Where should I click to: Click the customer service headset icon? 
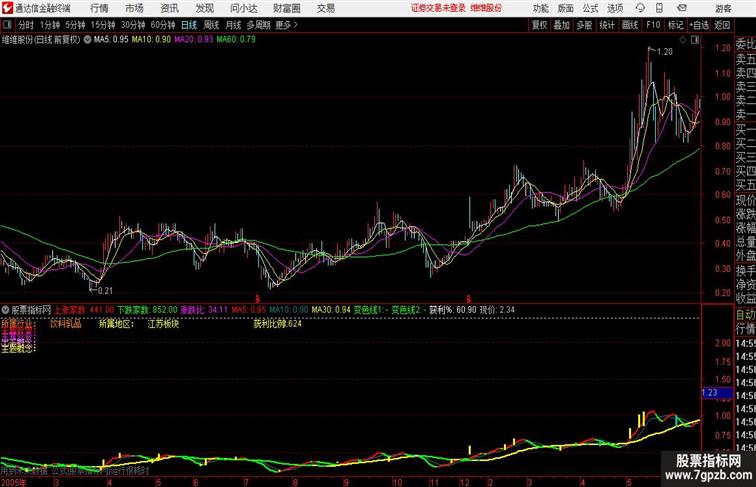click(640, 8)
